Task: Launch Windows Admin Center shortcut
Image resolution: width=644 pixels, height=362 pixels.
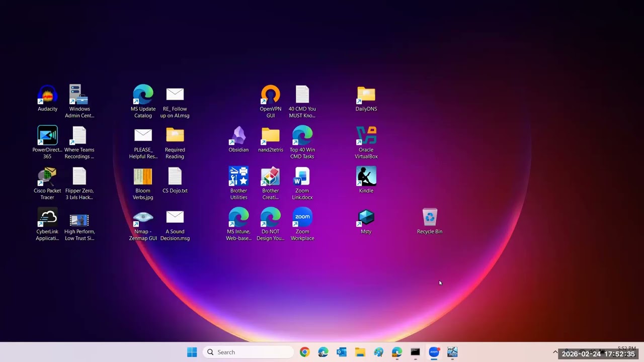Action: (x=79, y=102)
